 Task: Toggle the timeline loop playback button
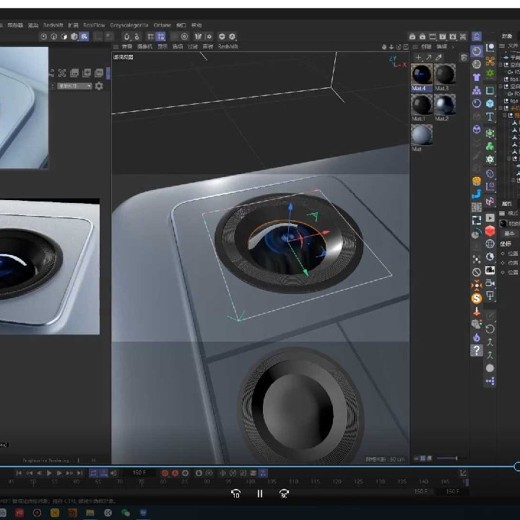pos(93,473)
